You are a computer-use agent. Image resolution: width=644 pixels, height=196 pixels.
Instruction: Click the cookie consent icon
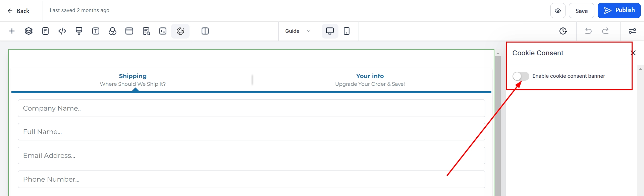180,31
